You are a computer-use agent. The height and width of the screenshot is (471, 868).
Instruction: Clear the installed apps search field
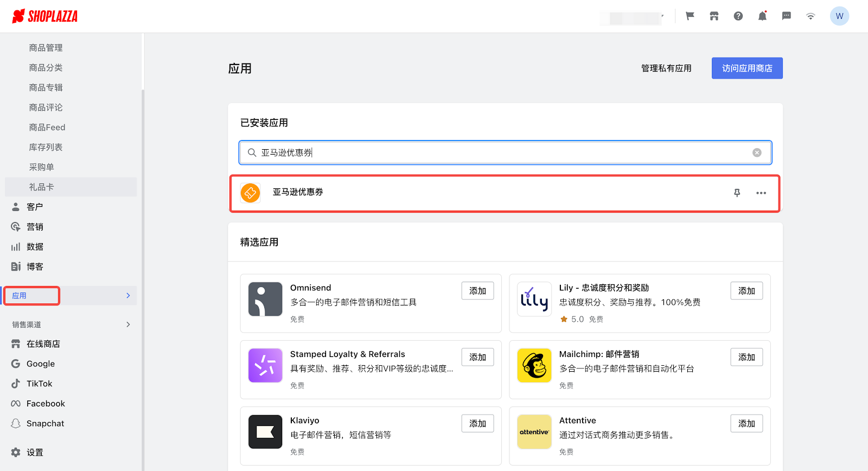(757, 152)
